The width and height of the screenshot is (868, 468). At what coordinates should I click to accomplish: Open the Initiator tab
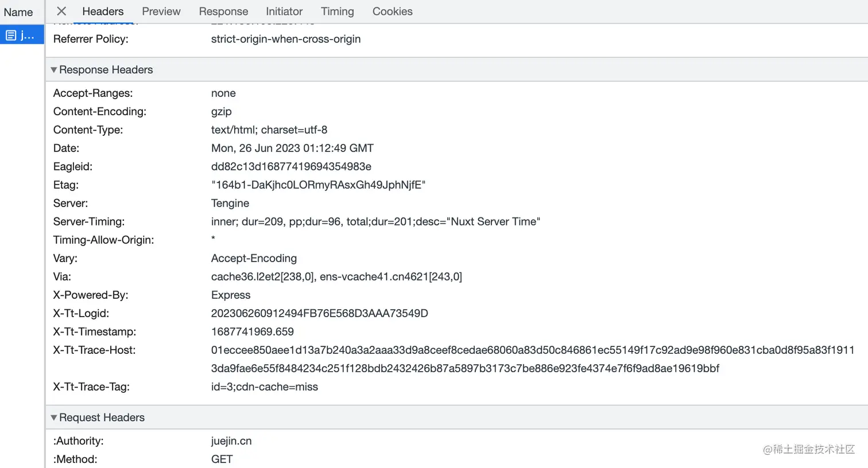[284, 11]
